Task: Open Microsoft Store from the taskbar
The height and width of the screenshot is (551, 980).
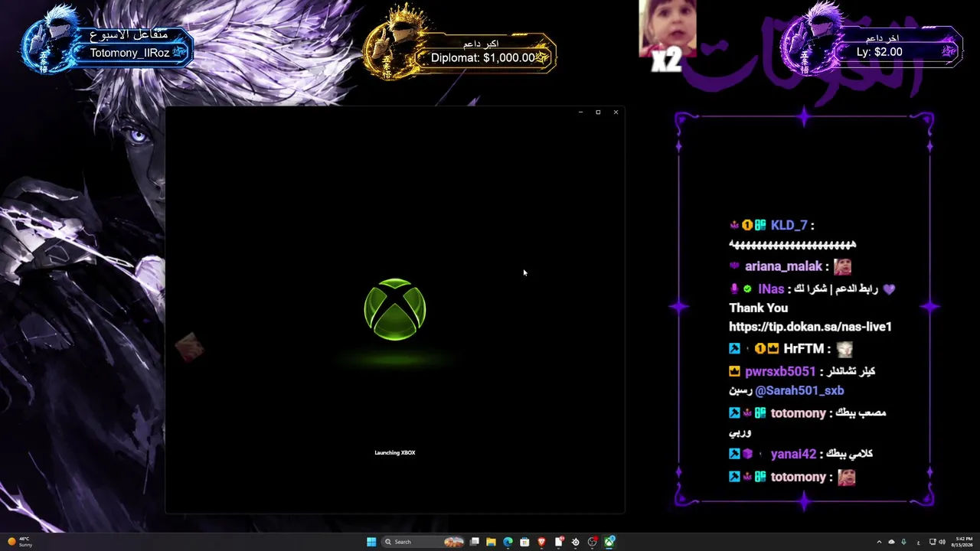Action: 524,542
